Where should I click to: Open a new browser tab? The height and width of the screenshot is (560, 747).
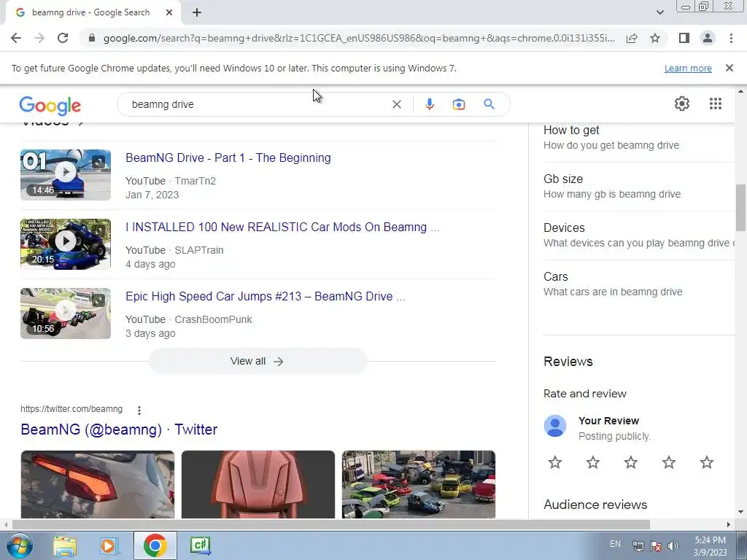[x=197, y=12]
